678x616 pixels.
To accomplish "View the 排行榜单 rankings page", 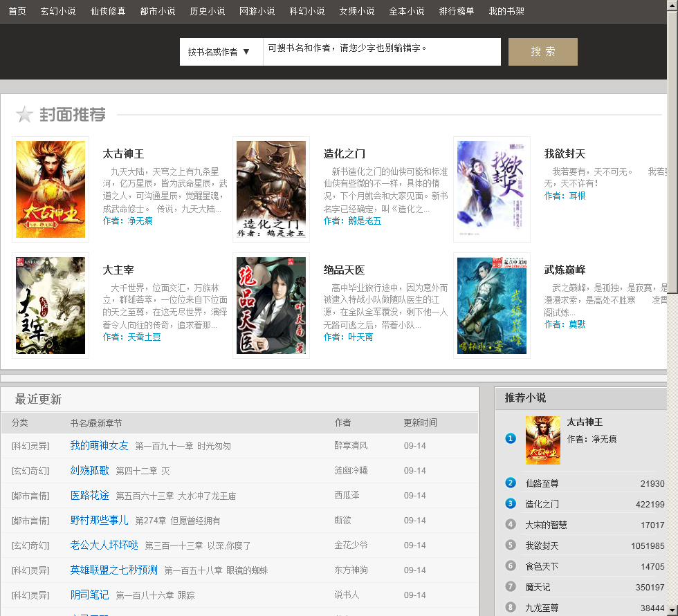I will 456,11.
